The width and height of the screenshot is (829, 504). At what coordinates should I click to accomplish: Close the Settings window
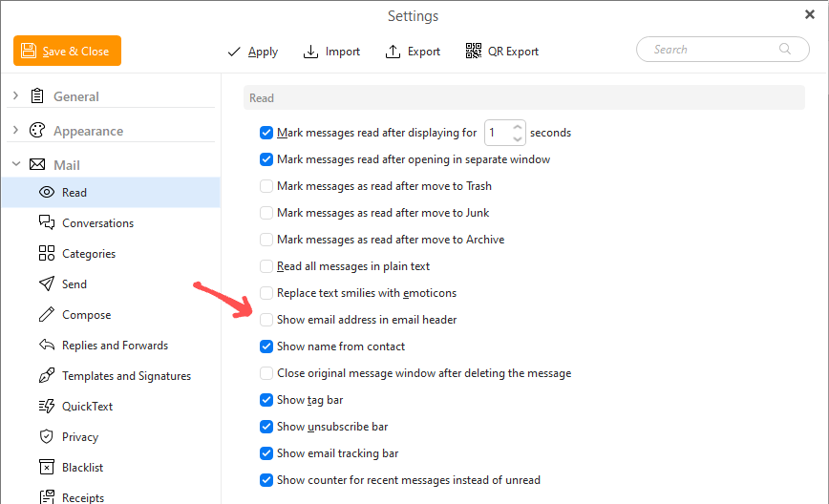pos(810,14)
